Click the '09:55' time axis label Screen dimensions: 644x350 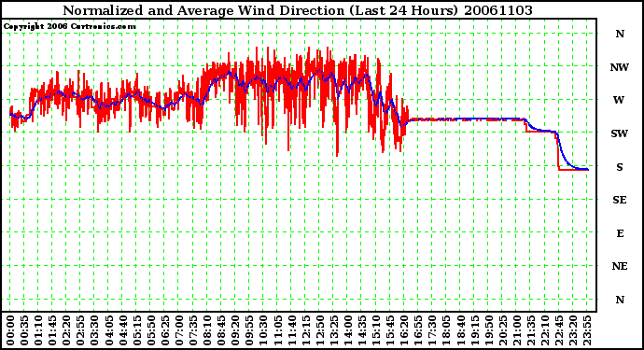pos(250,330)
